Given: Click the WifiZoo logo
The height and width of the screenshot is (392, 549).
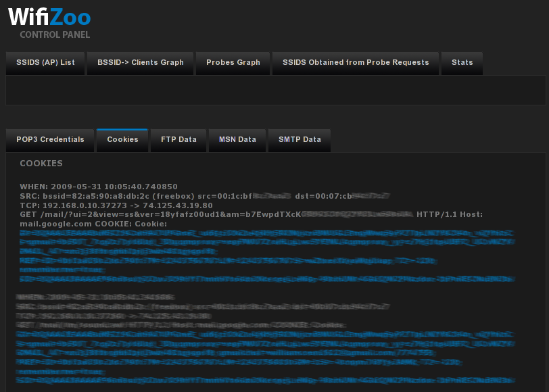Looking at the screenshot, I should [49, 17].
